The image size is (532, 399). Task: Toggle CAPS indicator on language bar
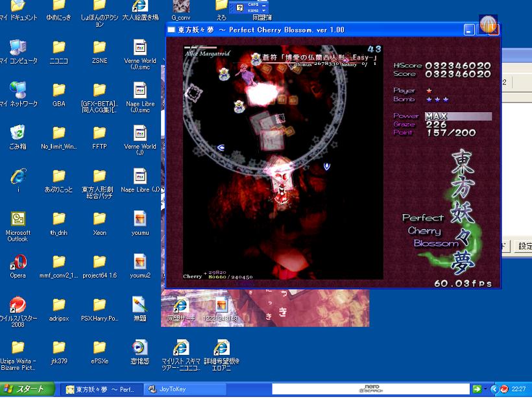point(253,5)
